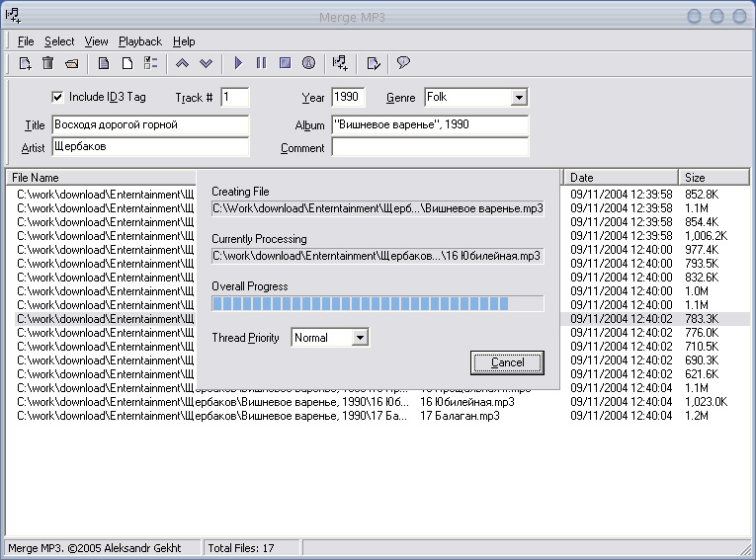
Task: Click the speech bubble about icon
Action: [x=403, y=63]
